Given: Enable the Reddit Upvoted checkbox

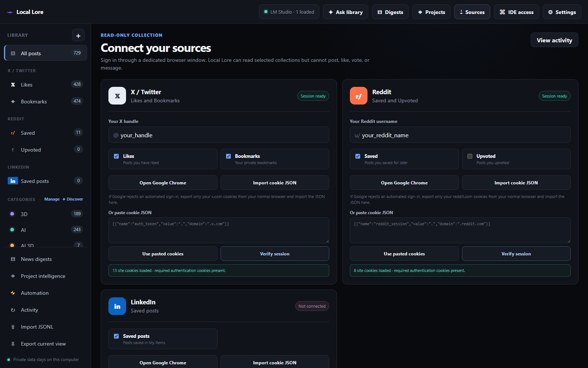Looking at the screenshot, I should click(470, 156).
